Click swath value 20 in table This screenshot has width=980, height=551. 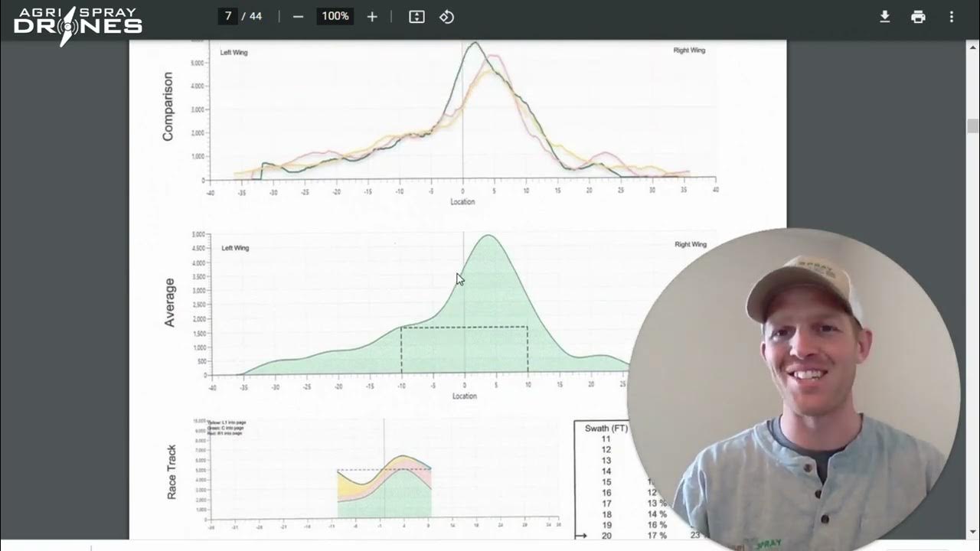[x=606, y=536]
